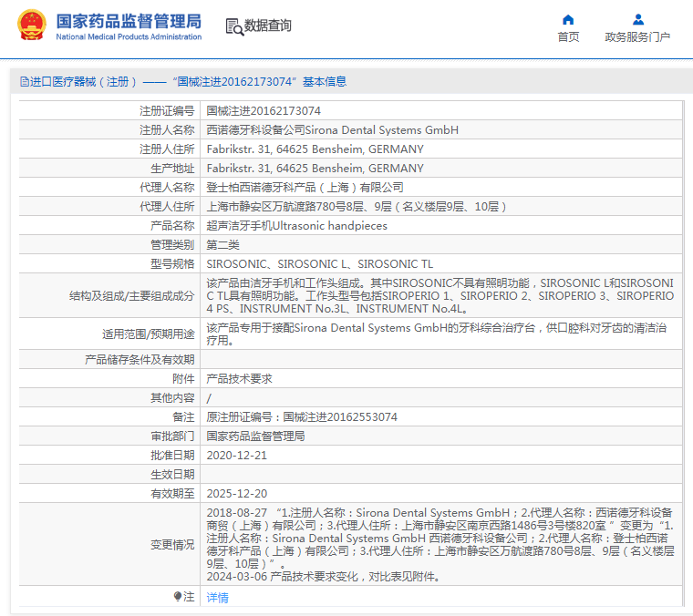Click 产品储存条件及有效期 label
693x616 pixels.
pos(140,359)
